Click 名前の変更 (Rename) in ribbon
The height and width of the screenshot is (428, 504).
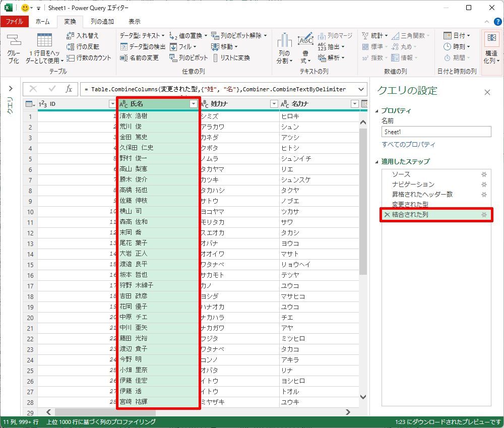(x=140, y=58)
